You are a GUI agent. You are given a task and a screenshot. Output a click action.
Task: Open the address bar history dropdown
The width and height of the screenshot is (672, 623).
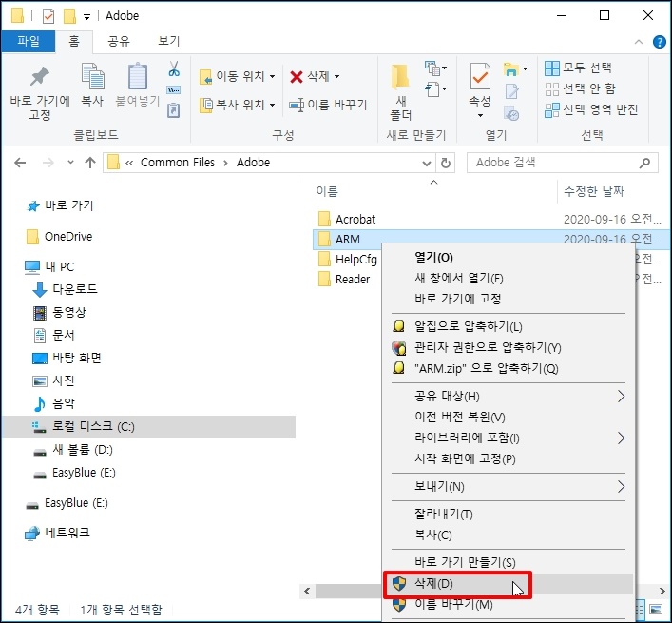pyautogui.click(x=426, y=163)
